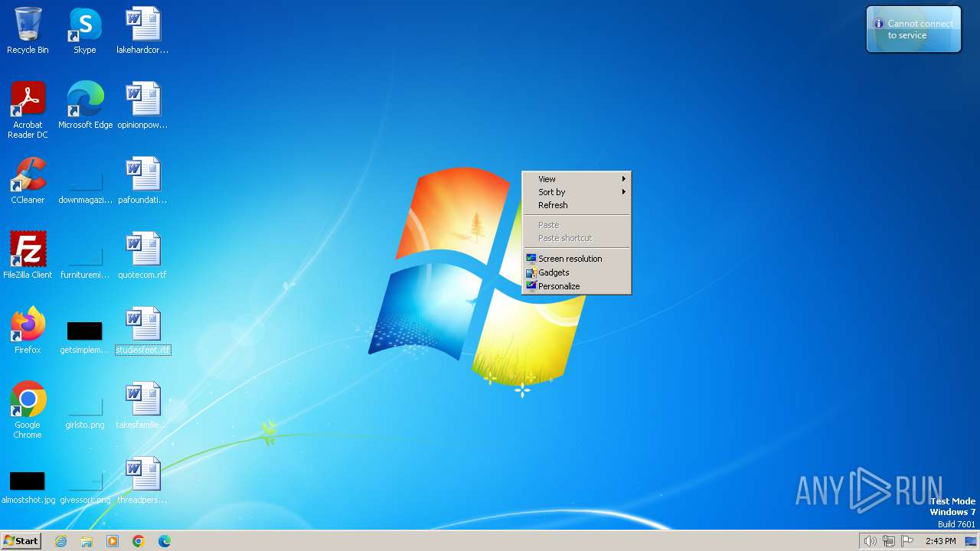The height and width of the screenshot is (551, 980).
Task: Open Screen resolution from context menu
Action: click(577, 259)
